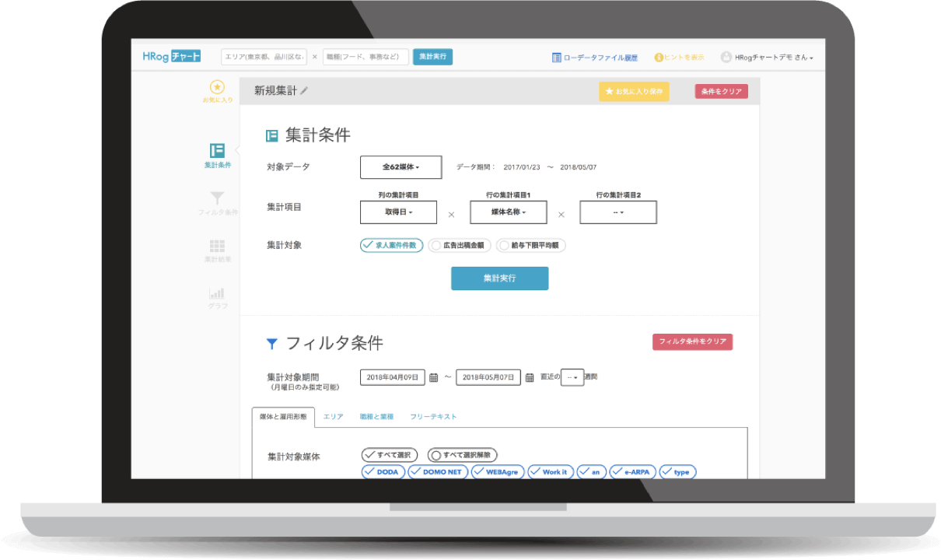Click the red 条件をクリア button
Image resolution: width=941 pixels, height=560 pixels.
721,92
